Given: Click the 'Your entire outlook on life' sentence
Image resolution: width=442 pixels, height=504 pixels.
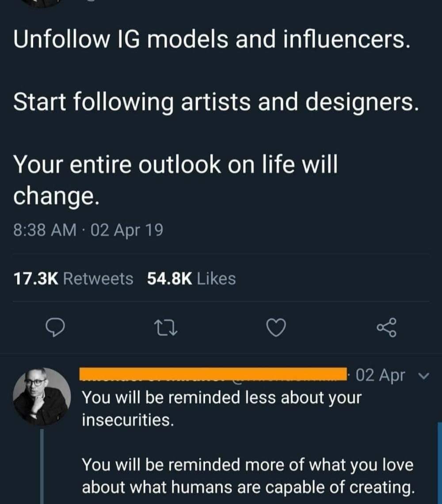Looking at the screenshot, I should 175,165.
